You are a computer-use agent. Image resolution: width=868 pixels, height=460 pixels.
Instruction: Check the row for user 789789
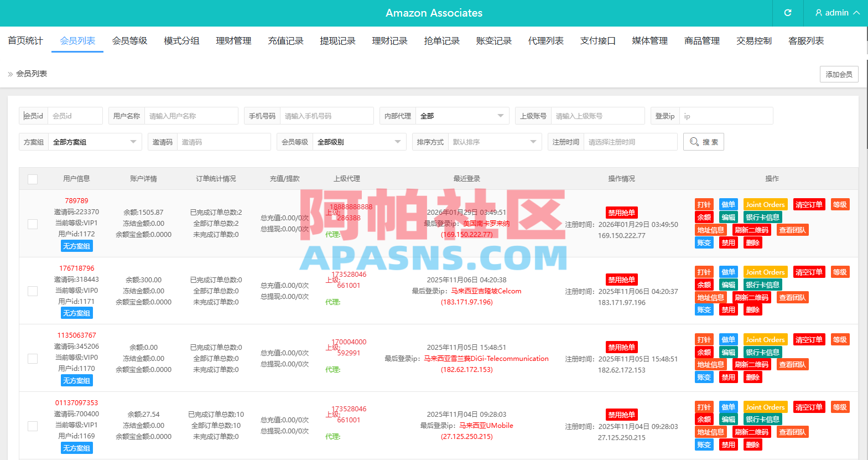(33, 224)
